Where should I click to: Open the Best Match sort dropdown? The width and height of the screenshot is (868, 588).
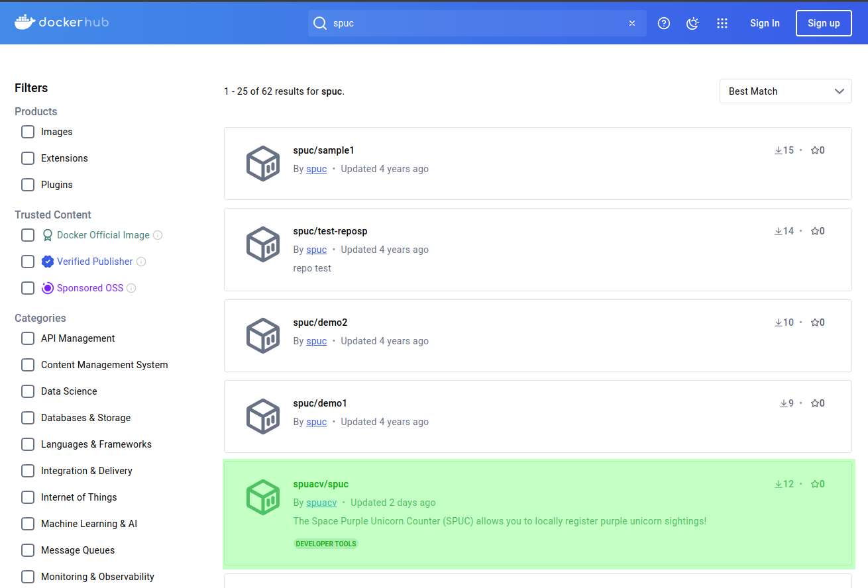tap(785, 91)
